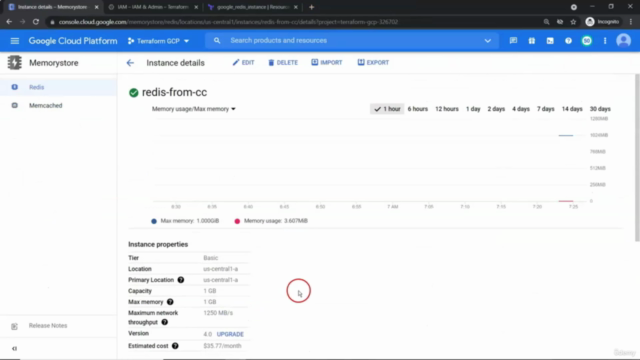
Task: Select the 4 days time range
Action: 521,109
